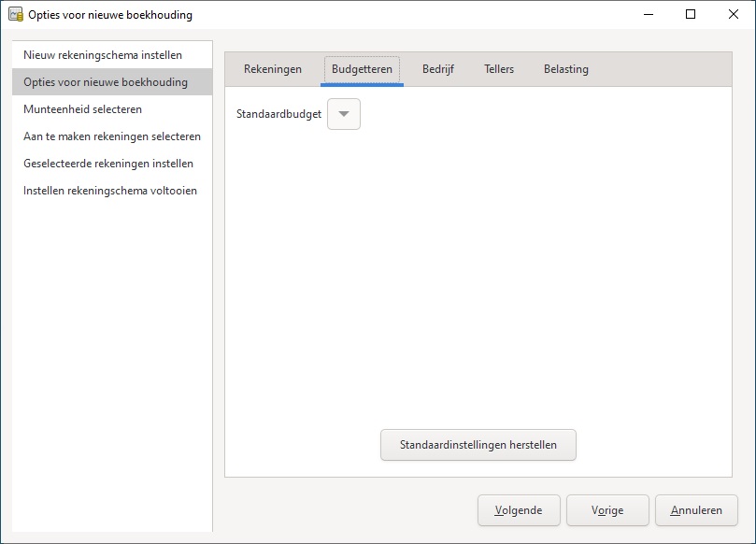
Task: Minimize the Opties voor nieuwe boekhouding window
Action: (x=647, y=15)
